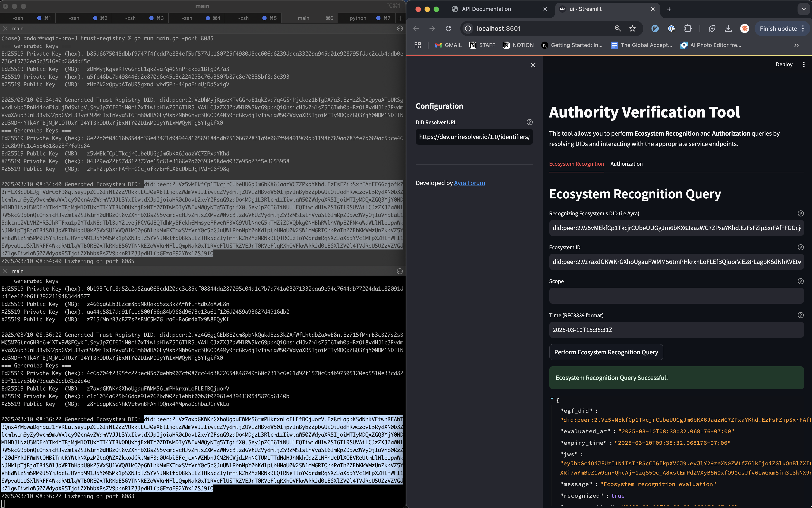This screenshot has width=812, height=508.
Task: Open the zoom magnifier in address bar
Action: click(618, 28)
